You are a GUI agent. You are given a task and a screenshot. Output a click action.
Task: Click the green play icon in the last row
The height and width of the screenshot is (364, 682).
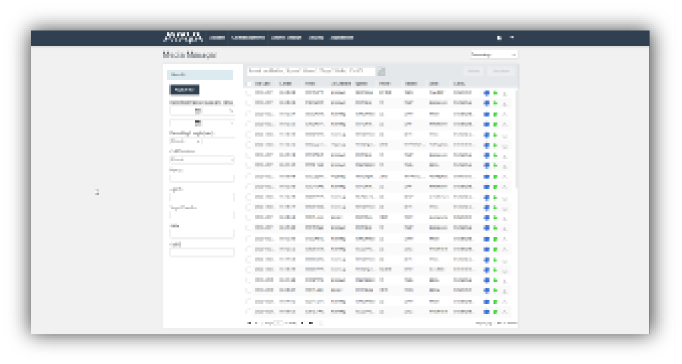tap(495, 312)
